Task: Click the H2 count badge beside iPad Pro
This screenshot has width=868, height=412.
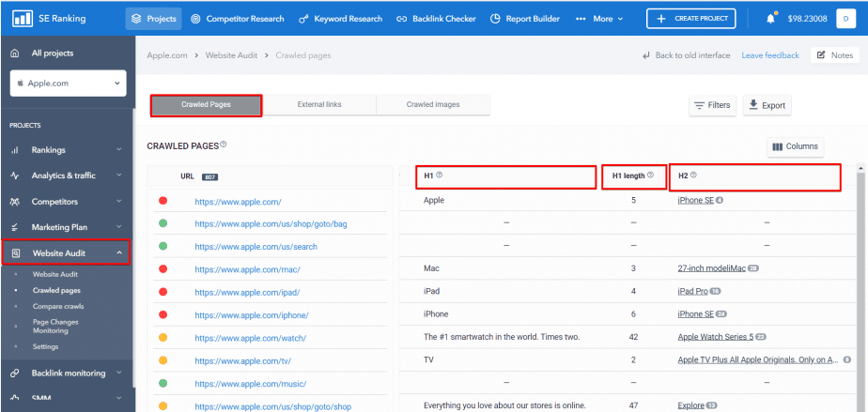Action: pos(715,291)
